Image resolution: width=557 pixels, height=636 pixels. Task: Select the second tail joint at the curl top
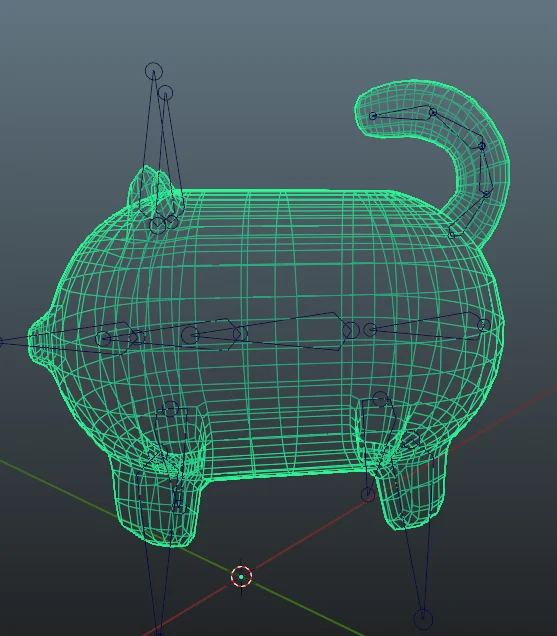[x=433, y=112]
